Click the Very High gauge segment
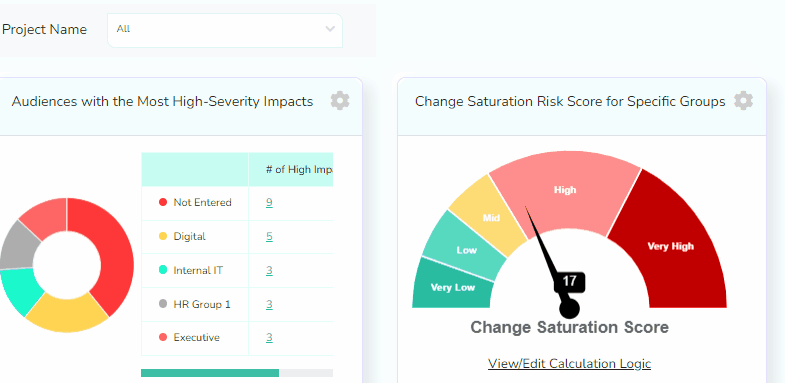Image resolution: width=785 pixels, height=383 pixels. (x=671, y=246)
